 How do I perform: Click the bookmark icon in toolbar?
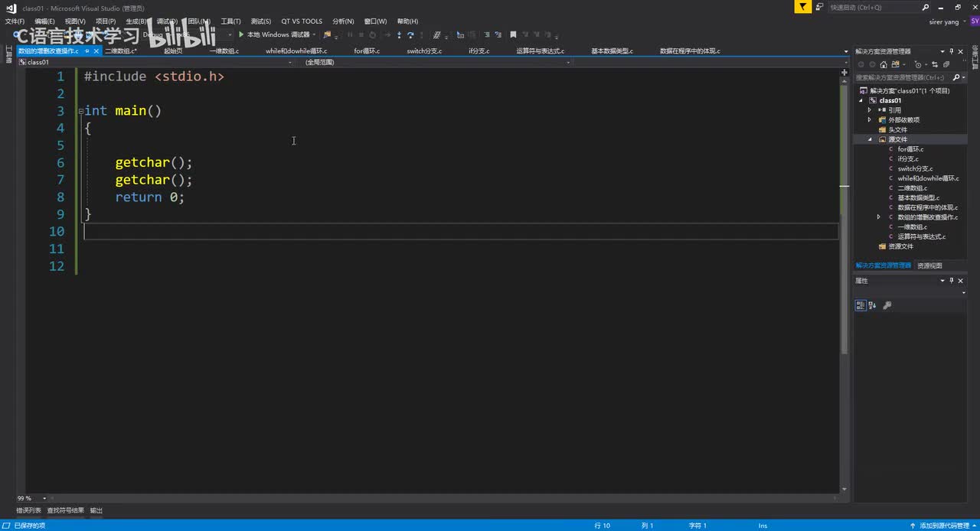513,34
